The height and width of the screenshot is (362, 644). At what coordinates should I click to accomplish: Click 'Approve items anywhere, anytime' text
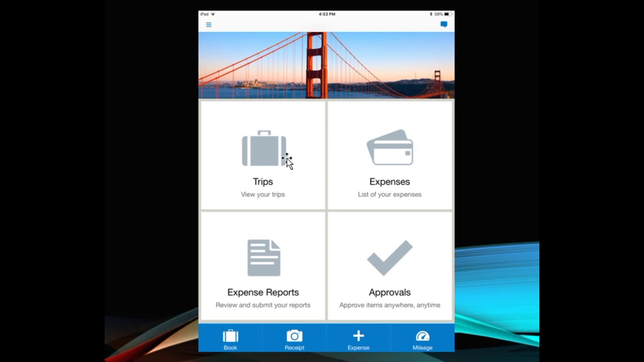(x=390, y=305)
